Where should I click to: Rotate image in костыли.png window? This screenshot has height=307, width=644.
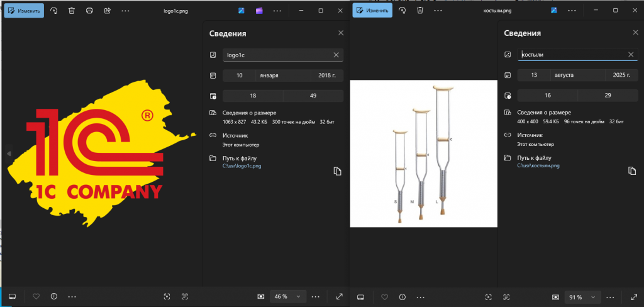tap(402, 11)
